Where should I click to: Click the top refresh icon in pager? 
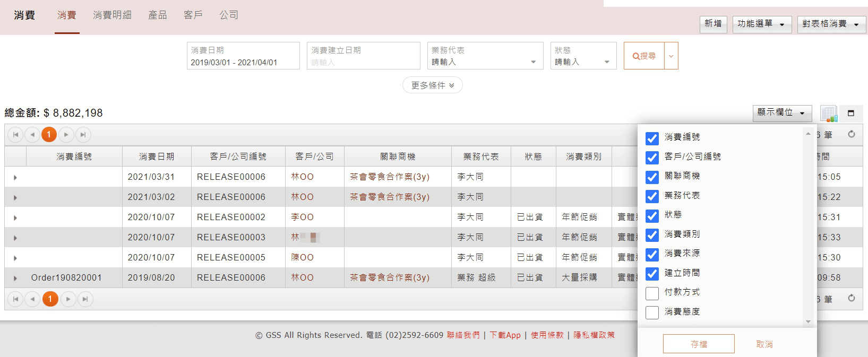coord(852,134)
